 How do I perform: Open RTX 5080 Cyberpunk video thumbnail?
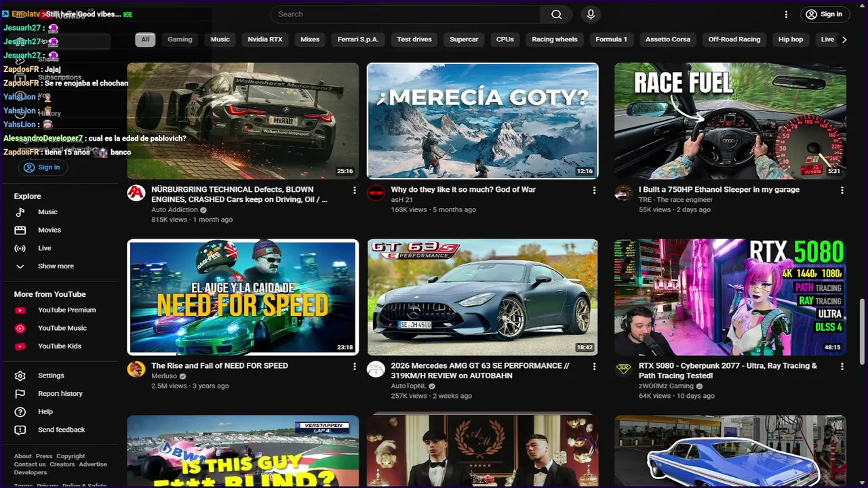pyautogui.click(x=730, y=297)
